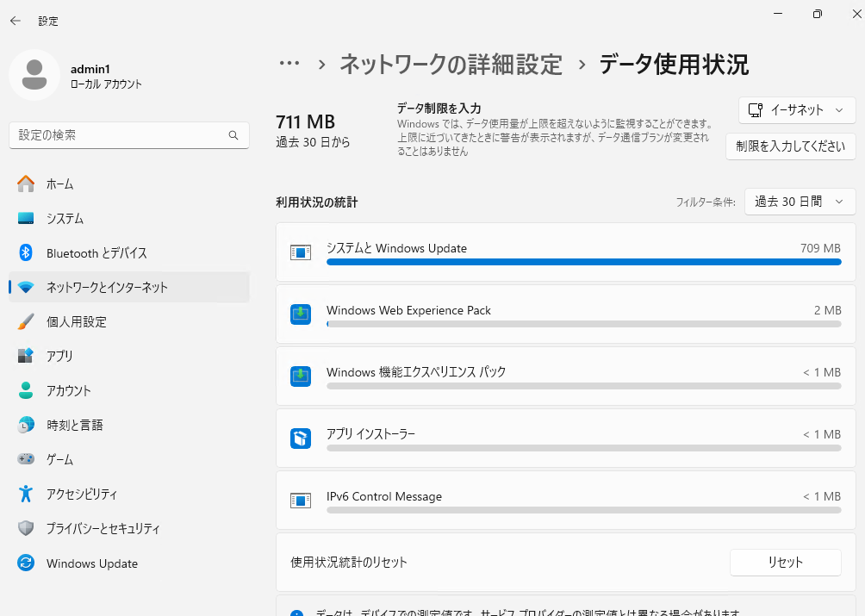Select アプリ in sidebar
865x616 pixels.
129,356
